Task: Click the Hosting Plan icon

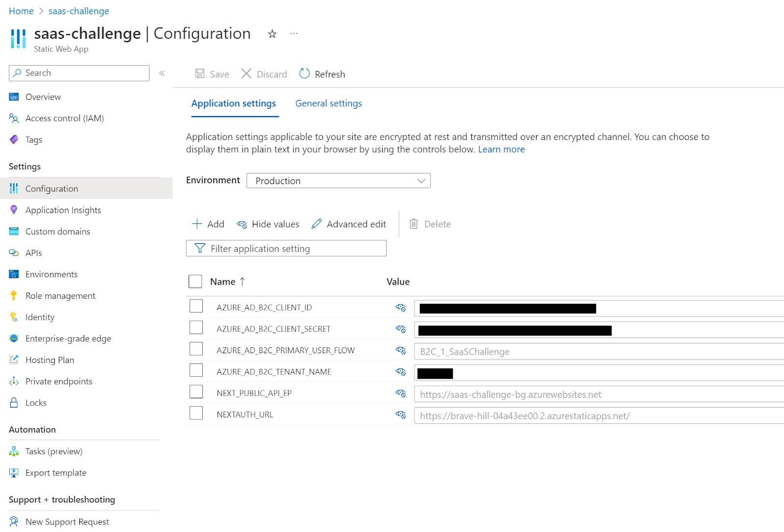Action: click(14, 360)
